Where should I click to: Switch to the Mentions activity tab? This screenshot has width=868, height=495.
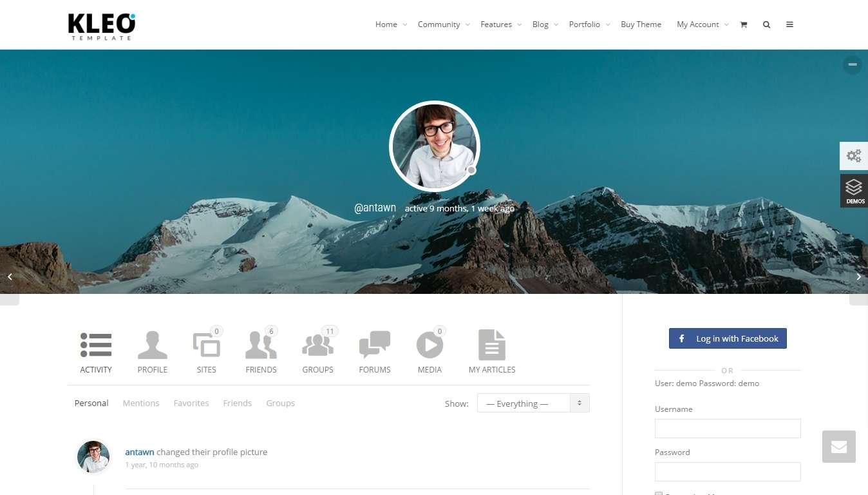coord(141,403)
